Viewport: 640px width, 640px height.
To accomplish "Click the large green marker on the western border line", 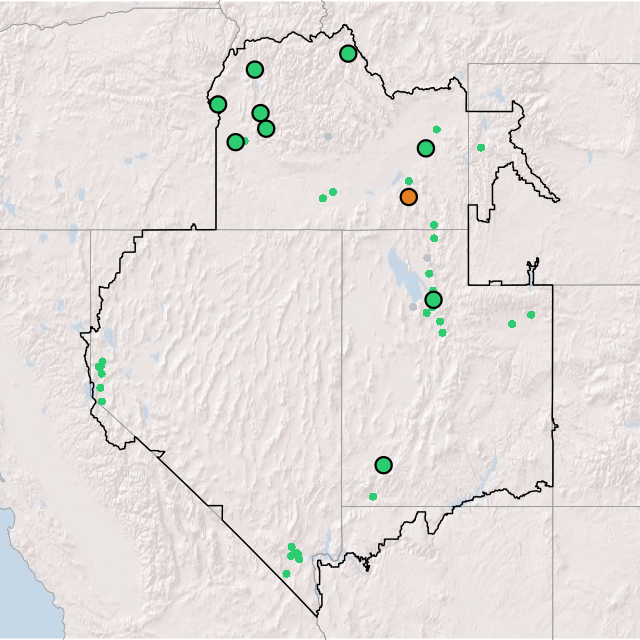I will [218, 104].
